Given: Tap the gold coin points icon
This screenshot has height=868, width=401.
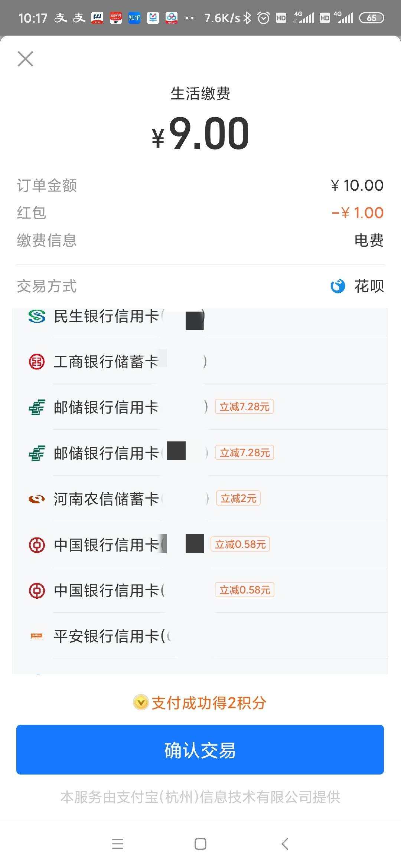Looking at the screenshot, I should point(141,703).
